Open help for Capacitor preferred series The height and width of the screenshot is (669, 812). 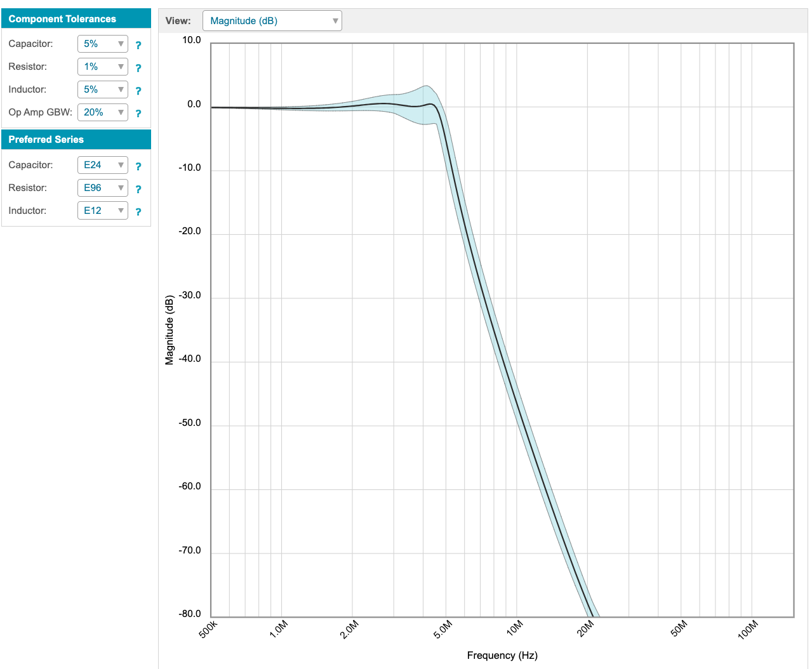click(x=138, y=166)
